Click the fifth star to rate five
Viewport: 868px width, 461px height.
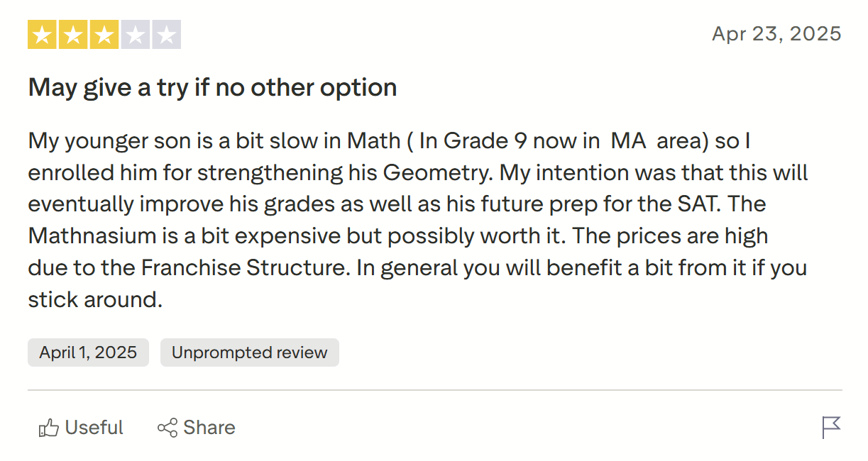[x=167, y=33]
